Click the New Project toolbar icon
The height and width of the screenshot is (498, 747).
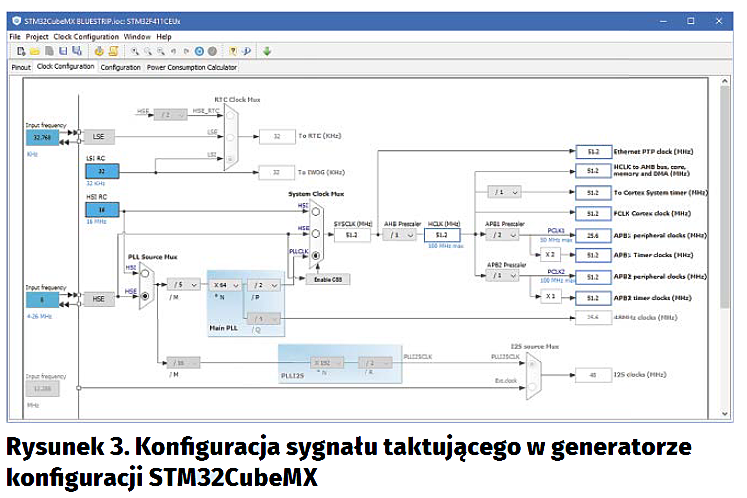[21, 51]
